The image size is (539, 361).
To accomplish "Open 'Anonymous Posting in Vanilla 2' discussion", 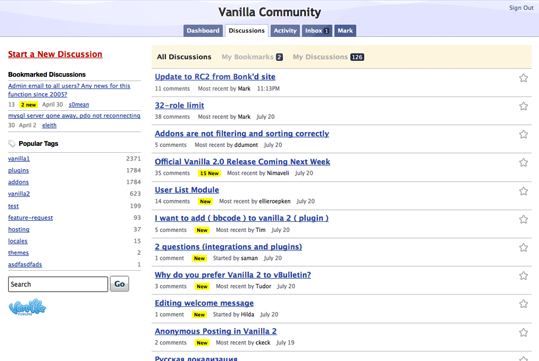I will (216, 331).
